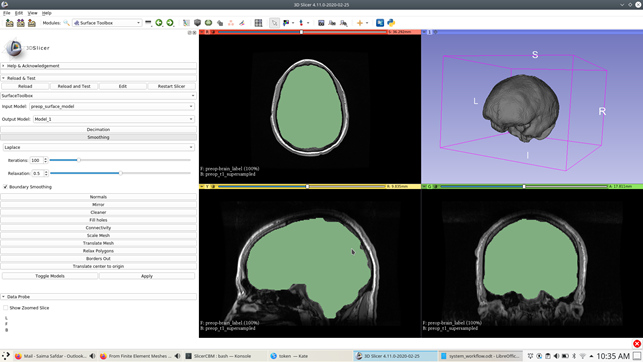The width and height of the screenshot is (643, 362).
Task: Open the File menu
Action: [x=7, y=13]
